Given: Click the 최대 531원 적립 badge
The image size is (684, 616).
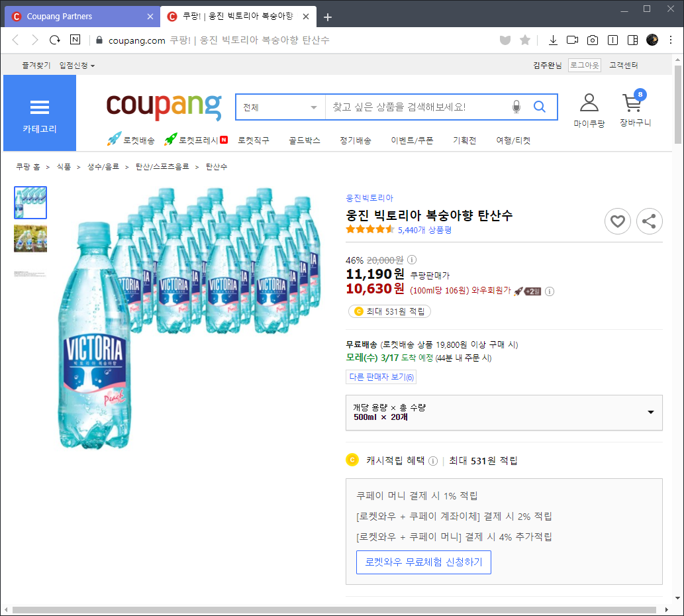Looking at the screenshot, I should coord(389,311).
